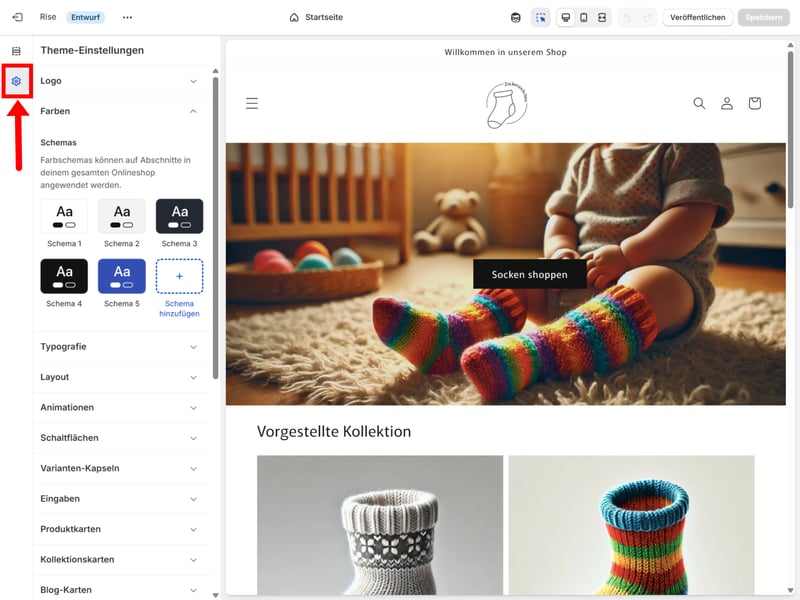Expand the Typografie section

coord(120,347)
